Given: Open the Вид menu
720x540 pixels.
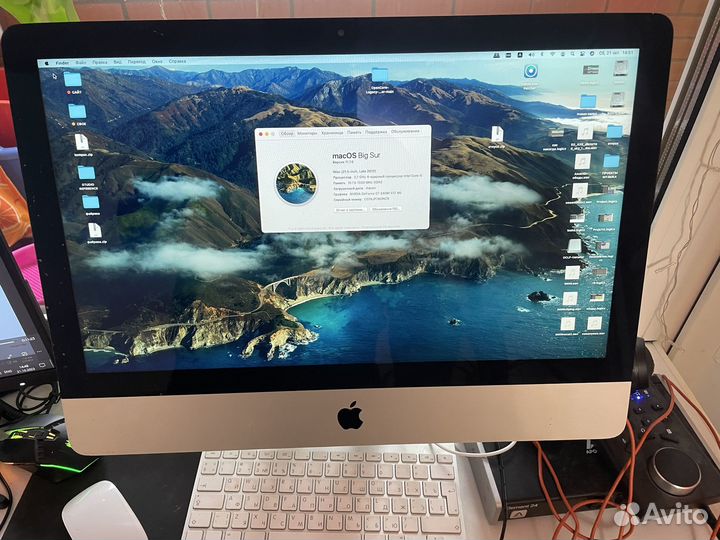Looking at the screenshot, I should (x=118, y=62).
